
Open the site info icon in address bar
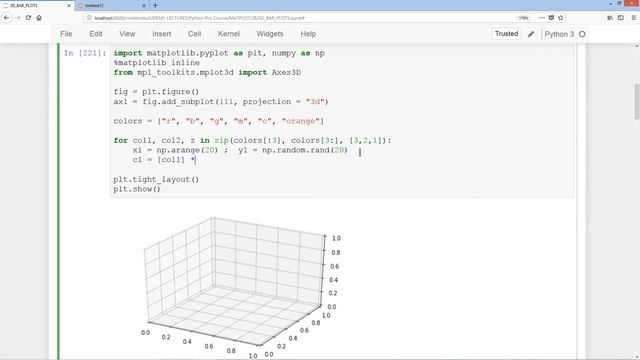pyautogui.click(x=89, y=18)
